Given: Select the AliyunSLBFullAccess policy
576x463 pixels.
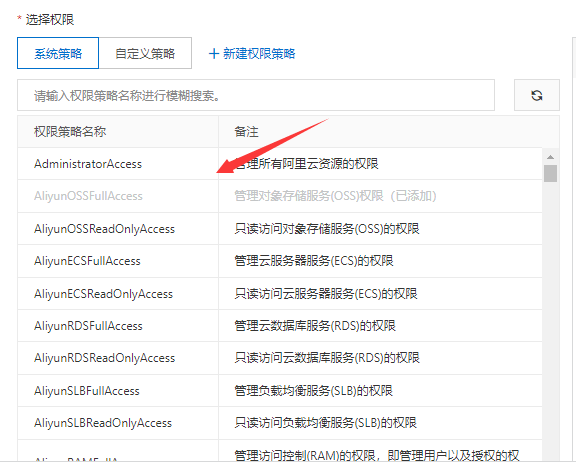Looking at the screenshot, I should 87,391.
